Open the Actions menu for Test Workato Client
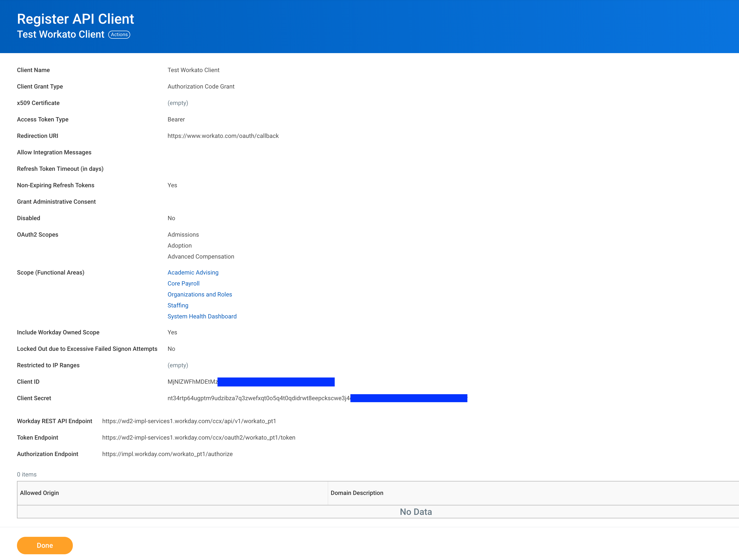Screen dimensions: 739x560 [119, 34]
